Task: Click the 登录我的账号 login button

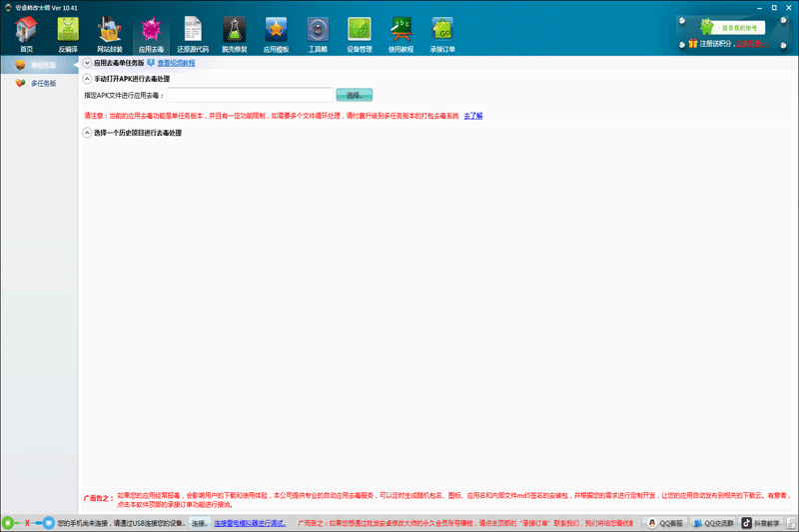Action: tap(739, 27)
